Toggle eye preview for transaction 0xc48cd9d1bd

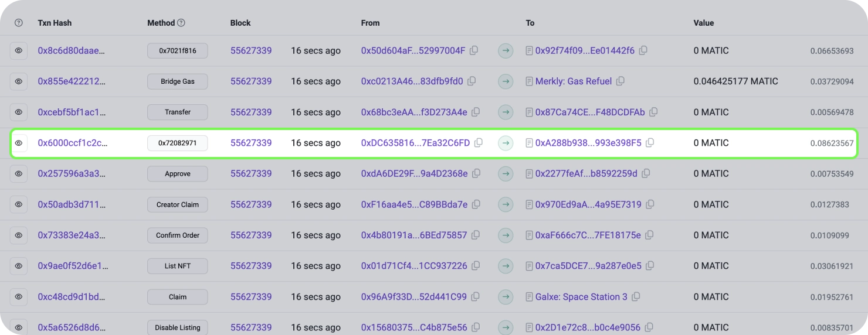(18, 297)
